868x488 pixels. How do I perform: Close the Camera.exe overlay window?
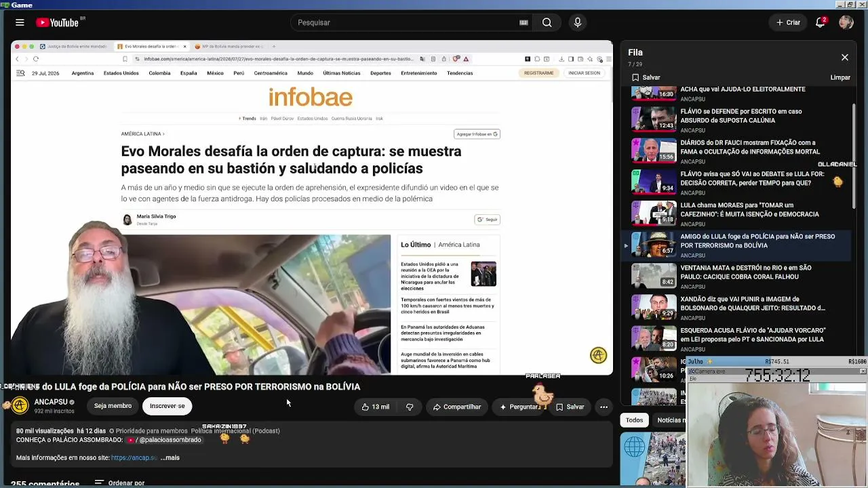pos(863,371)
